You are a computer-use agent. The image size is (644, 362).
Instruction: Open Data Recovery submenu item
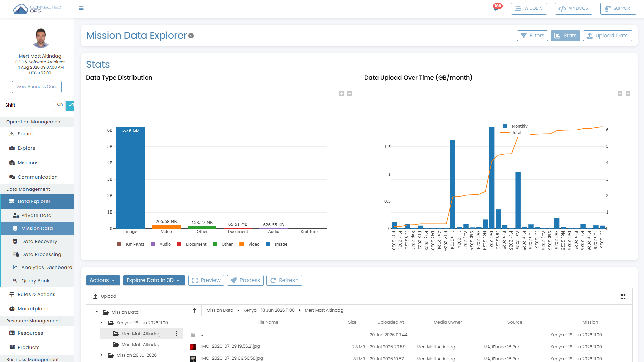pos(38,241)
